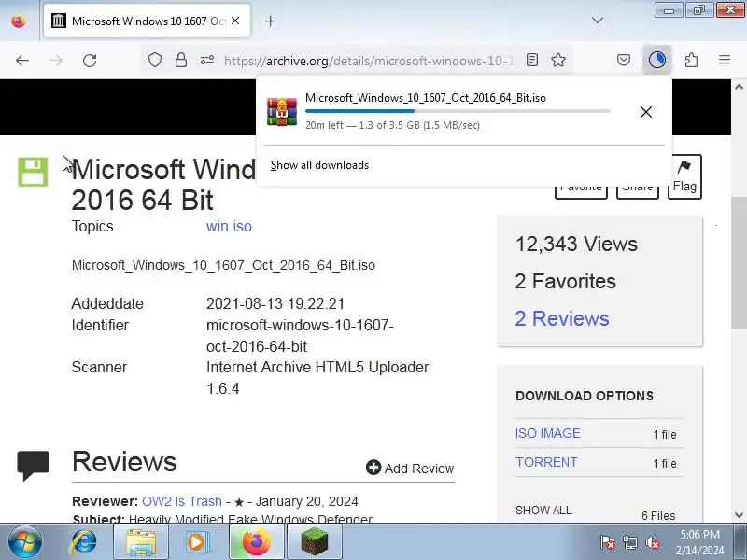Save page to Pocket
Image resolution: width=747 pixels, height=560 pixels.
coord(624,60)
